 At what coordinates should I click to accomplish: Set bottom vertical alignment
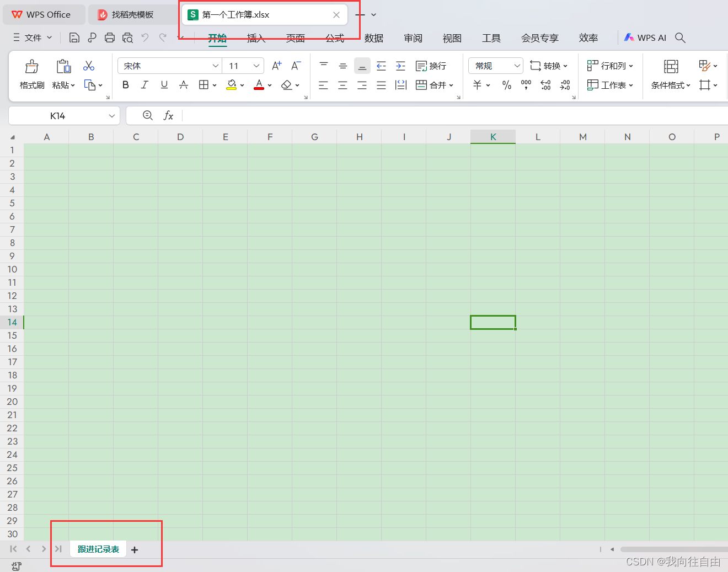(362, 66)
